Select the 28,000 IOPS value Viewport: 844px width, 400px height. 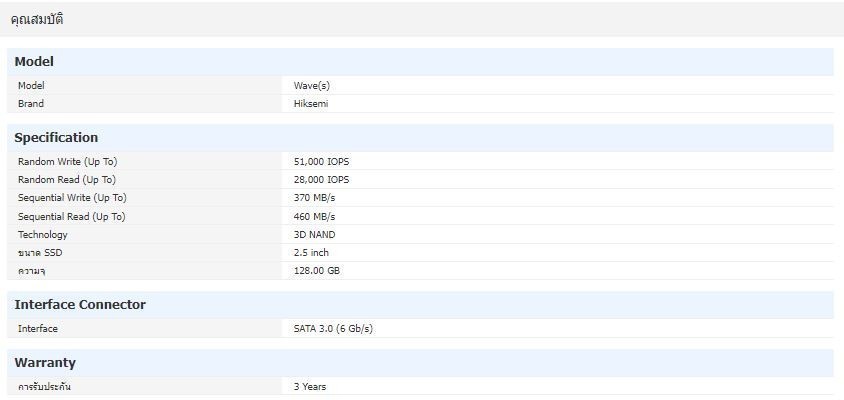tap(321, 180)
